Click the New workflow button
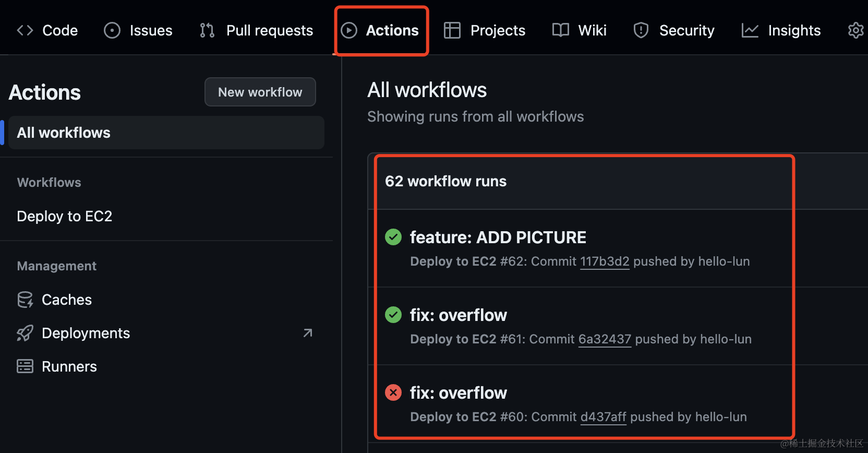The width and height of the screenshot is (868, 453). coord(260,92)
